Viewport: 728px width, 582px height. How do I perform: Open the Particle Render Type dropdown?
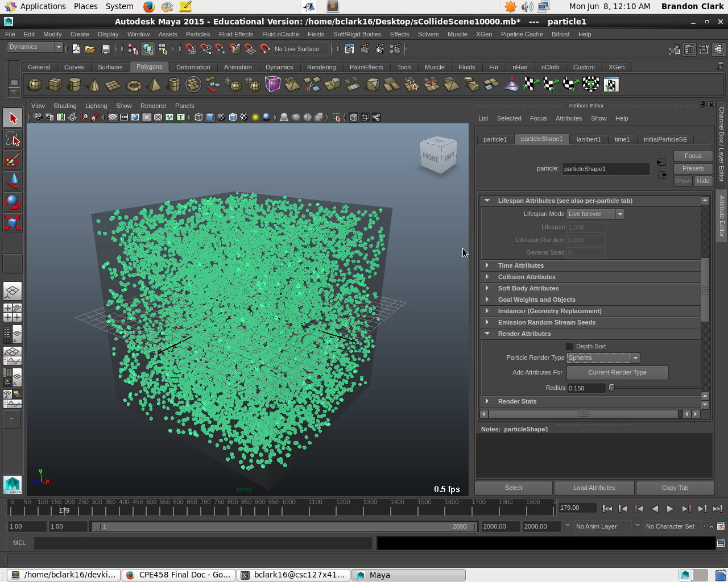(x=635, y=358)
